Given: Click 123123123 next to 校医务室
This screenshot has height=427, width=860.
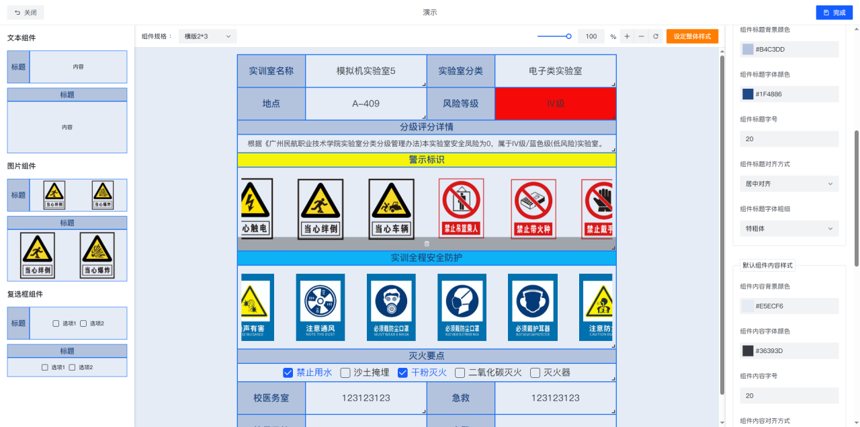Looking at the screenshot, I should click(x=366, y=398).
